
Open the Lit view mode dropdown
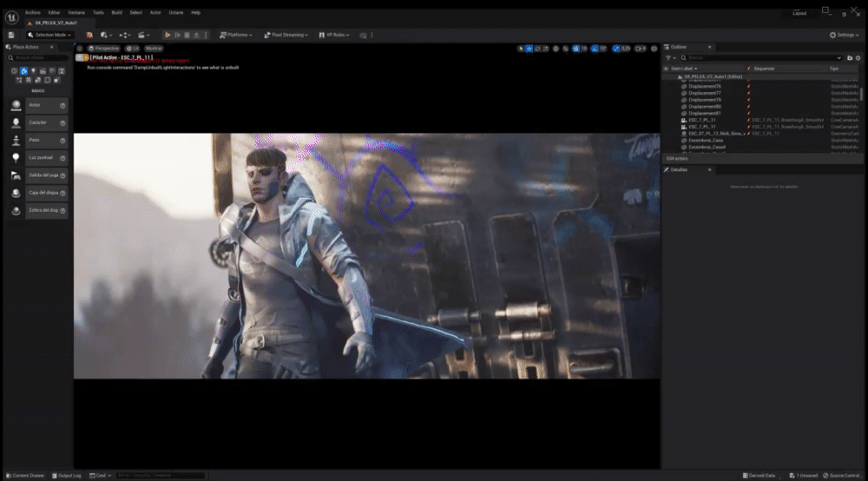coord(132,48)
